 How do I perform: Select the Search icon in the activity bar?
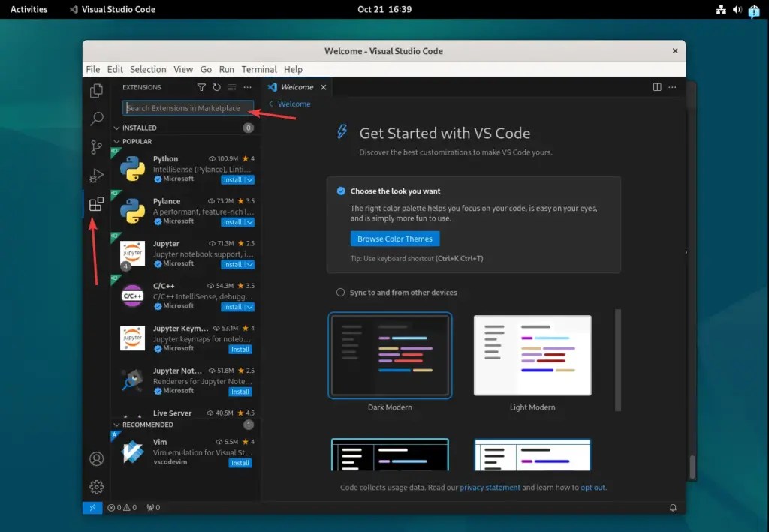(96, 118)
